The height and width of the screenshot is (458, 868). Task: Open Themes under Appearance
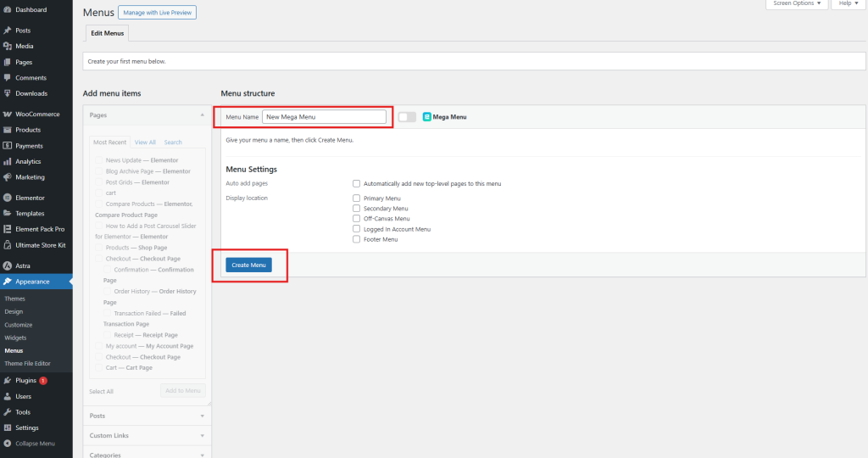pyautogui.click(x=15, y=299)
